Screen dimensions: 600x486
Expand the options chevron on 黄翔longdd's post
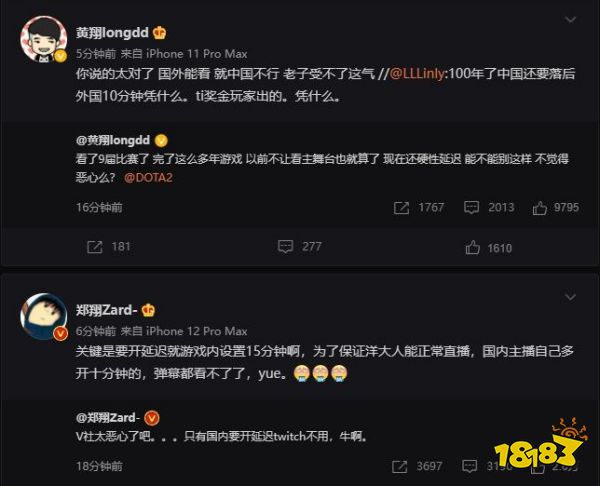tap(570, 20)
